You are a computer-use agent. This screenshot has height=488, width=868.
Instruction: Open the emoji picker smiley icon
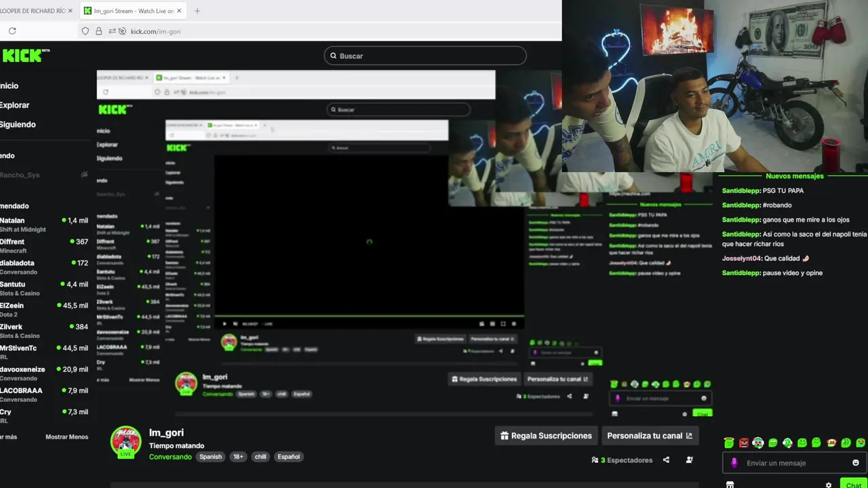tap(856, 463)
